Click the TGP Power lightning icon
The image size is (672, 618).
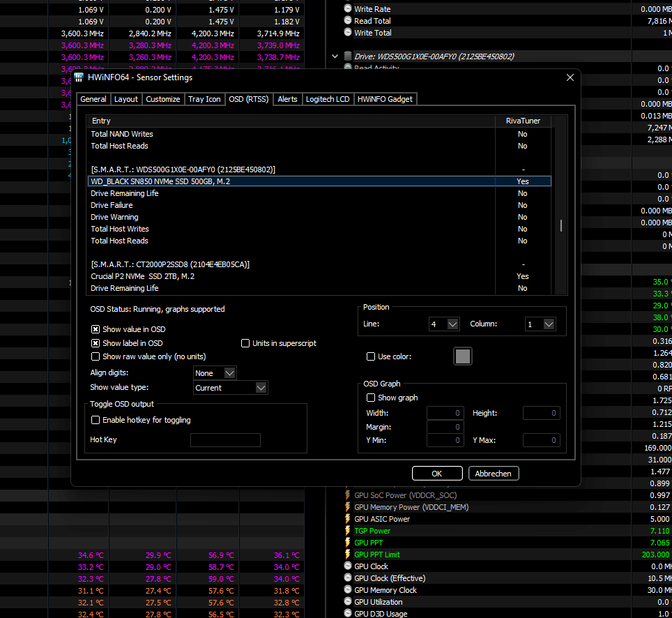pos(348,531)
